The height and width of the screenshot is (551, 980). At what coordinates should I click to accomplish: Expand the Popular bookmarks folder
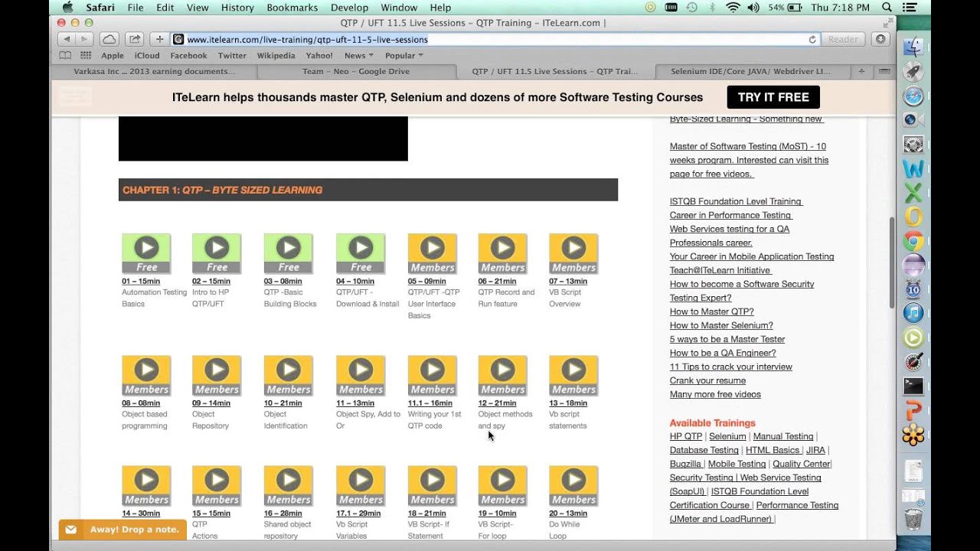403,55
